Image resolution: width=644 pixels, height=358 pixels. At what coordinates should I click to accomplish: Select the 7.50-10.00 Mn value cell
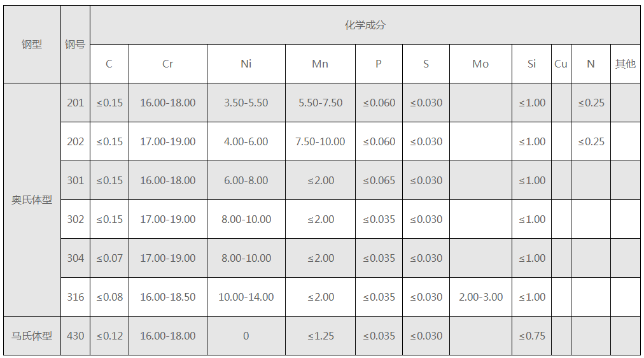click(320, 141)
